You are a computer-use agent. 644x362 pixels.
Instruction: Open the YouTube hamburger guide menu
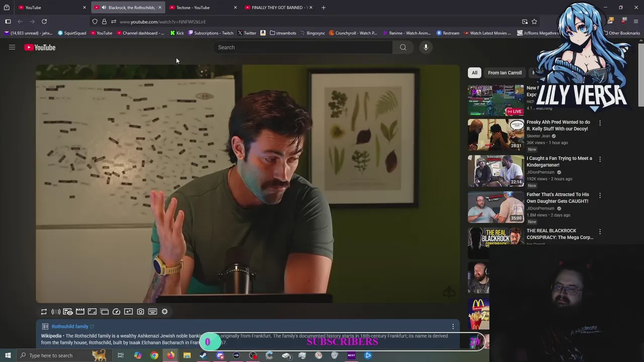pyautogui.click(x=12, y=47)
